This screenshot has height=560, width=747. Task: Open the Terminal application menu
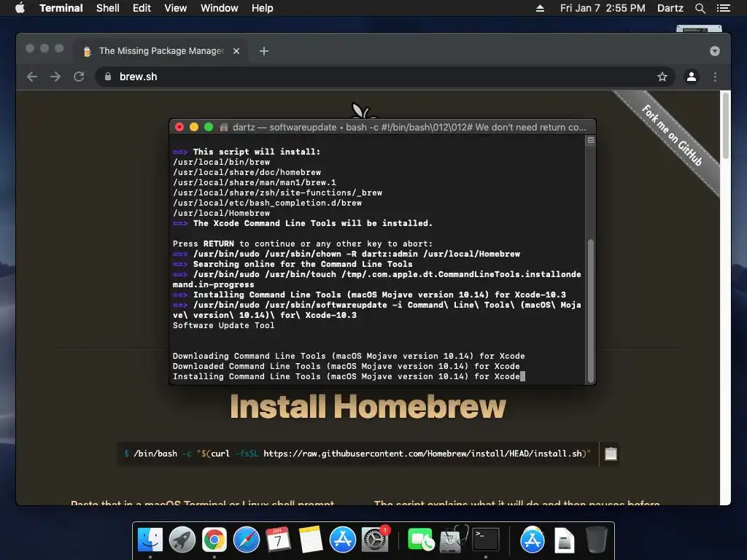61,8
